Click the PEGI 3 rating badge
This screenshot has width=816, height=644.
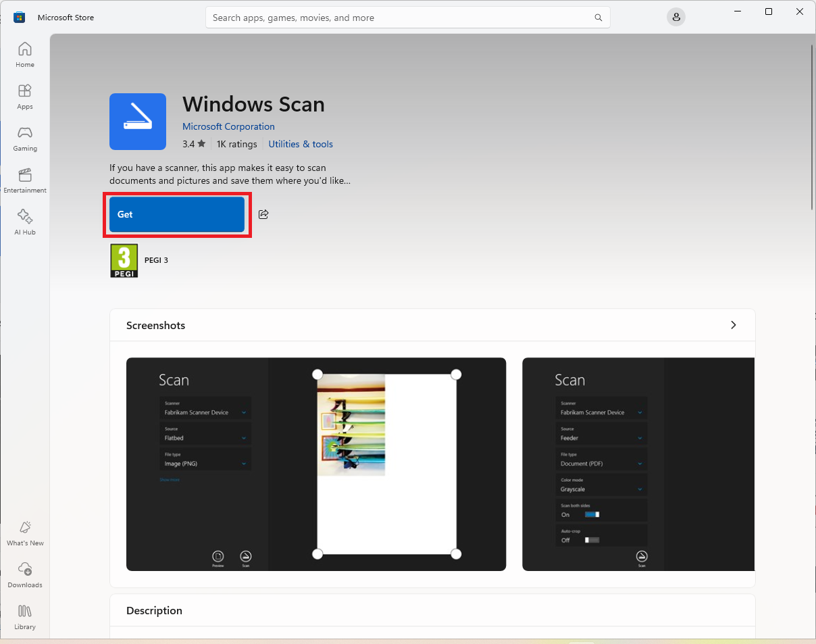[x=124, y=260]
